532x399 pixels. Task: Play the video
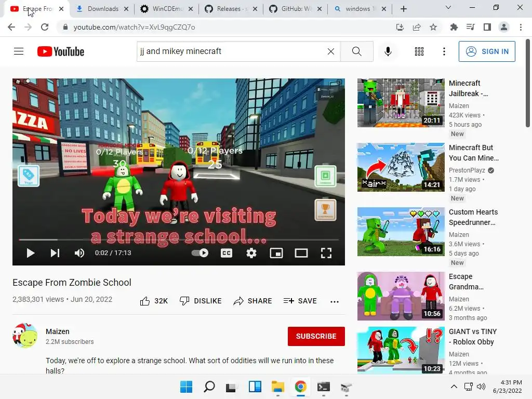click(x=31, y=253)
